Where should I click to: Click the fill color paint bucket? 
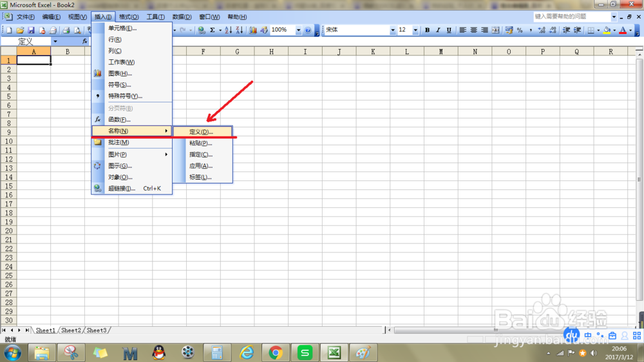(607, 30)
